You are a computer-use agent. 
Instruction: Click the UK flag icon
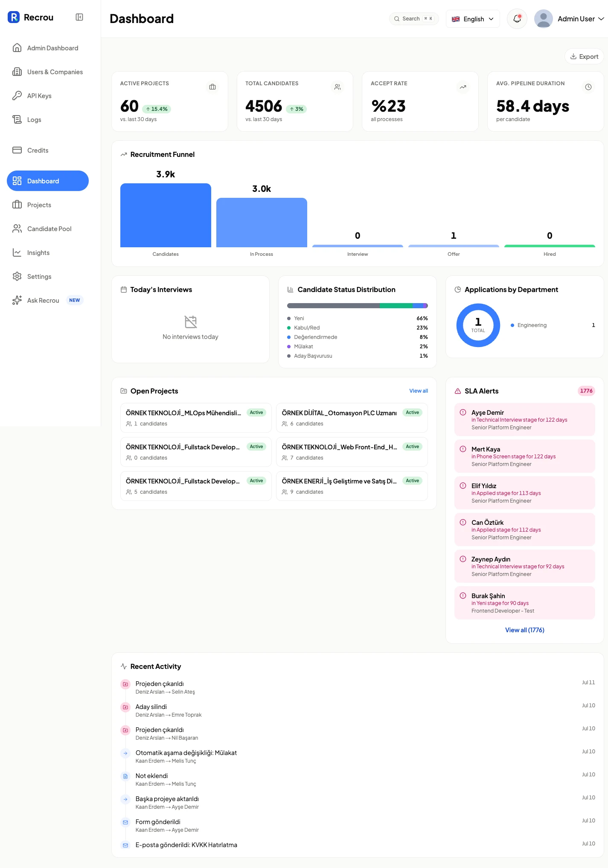point(456,19)
